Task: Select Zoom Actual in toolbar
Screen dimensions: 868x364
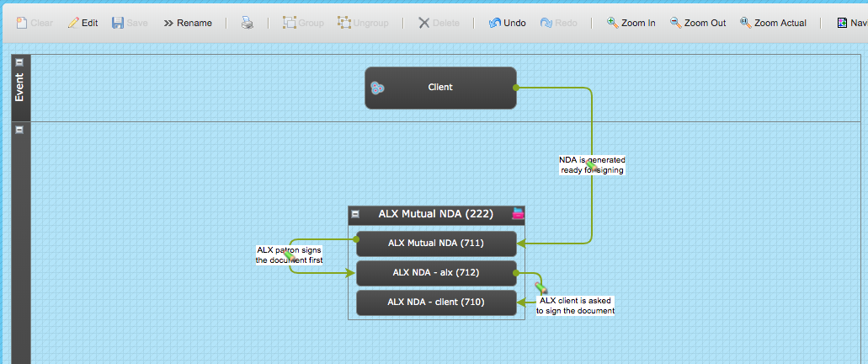Action: (x=773, y=23)
